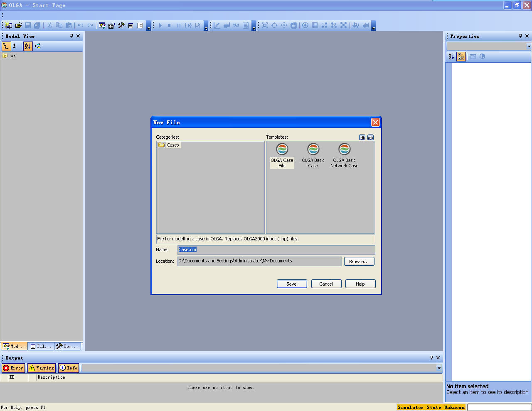This screenshot has height=411, width=532.
Task: Toggle categorized view in Properties panel
Action: (461, 56)
